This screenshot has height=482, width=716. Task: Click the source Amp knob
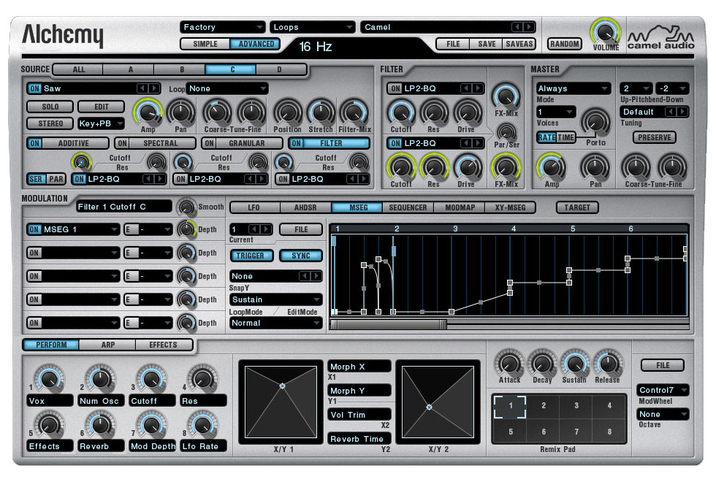tap(148, 113)
